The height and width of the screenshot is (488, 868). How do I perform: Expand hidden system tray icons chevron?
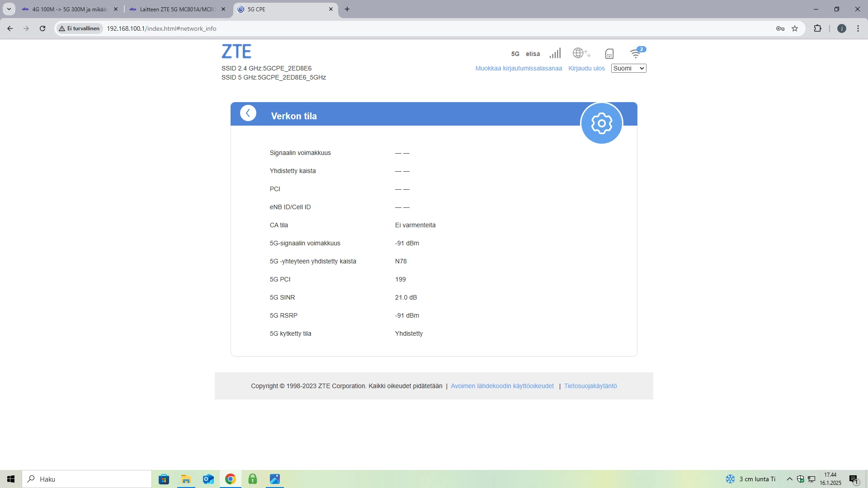pyautogui.click(x=789, y=479)
